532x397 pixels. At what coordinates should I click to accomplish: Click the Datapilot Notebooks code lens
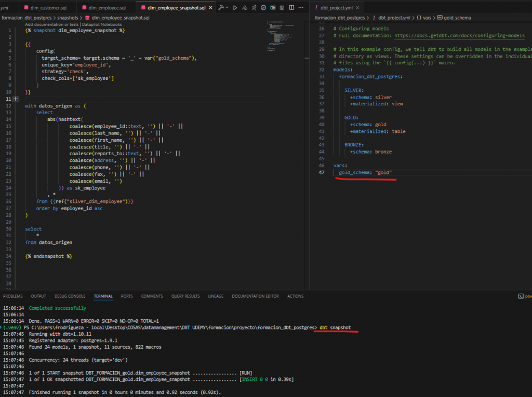101,24
